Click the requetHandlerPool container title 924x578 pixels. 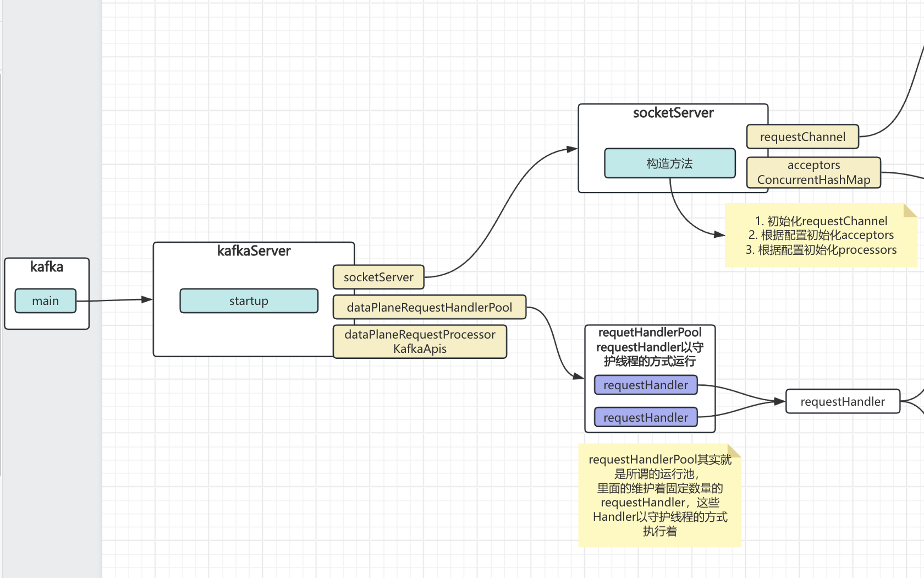[650, 347]
